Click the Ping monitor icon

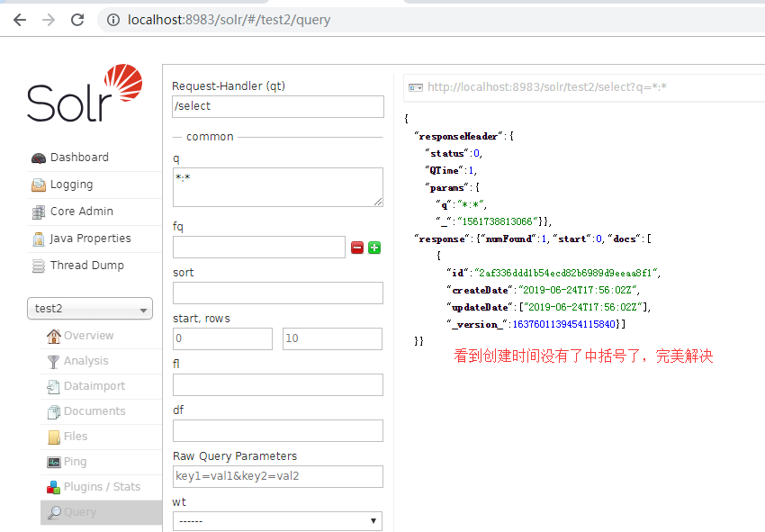(54, 462)
